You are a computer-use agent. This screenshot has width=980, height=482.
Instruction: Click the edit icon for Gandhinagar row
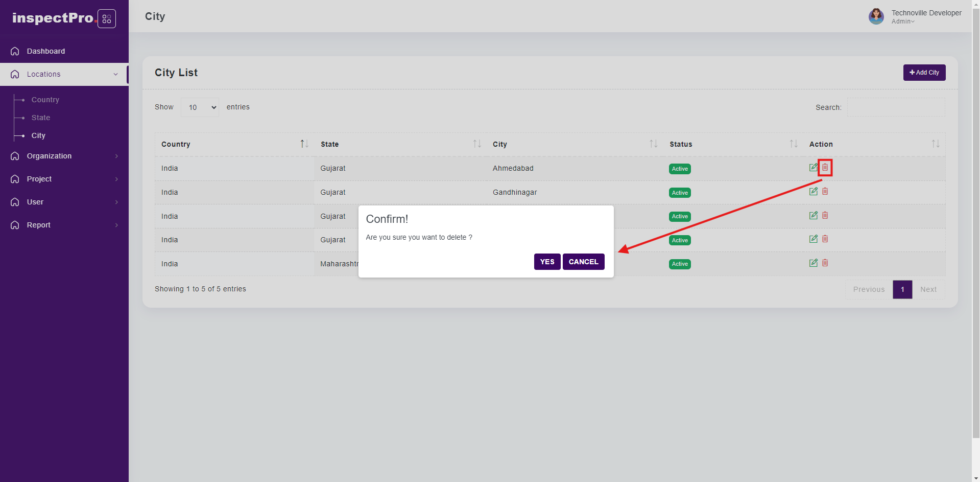tap(813, 192)
